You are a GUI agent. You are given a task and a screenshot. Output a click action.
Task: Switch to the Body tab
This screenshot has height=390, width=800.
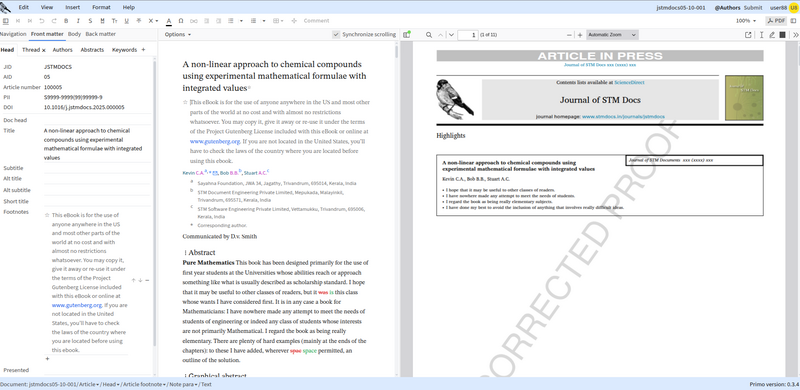[74, 34]
